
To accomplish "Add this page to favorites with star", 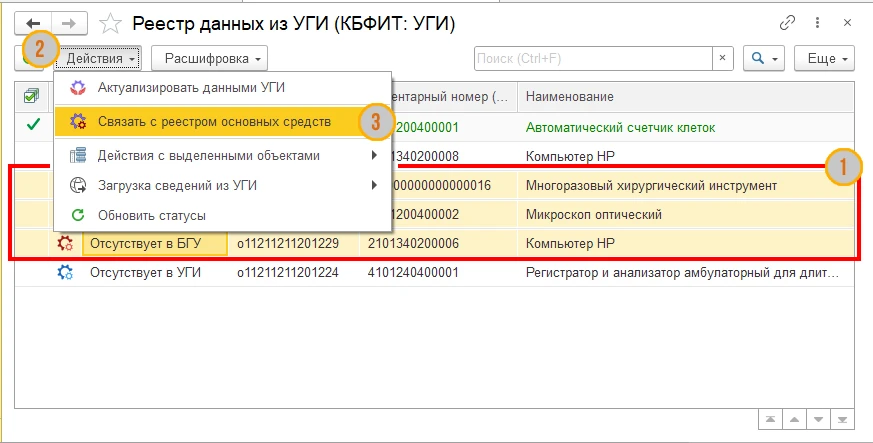I will point(110,23).
